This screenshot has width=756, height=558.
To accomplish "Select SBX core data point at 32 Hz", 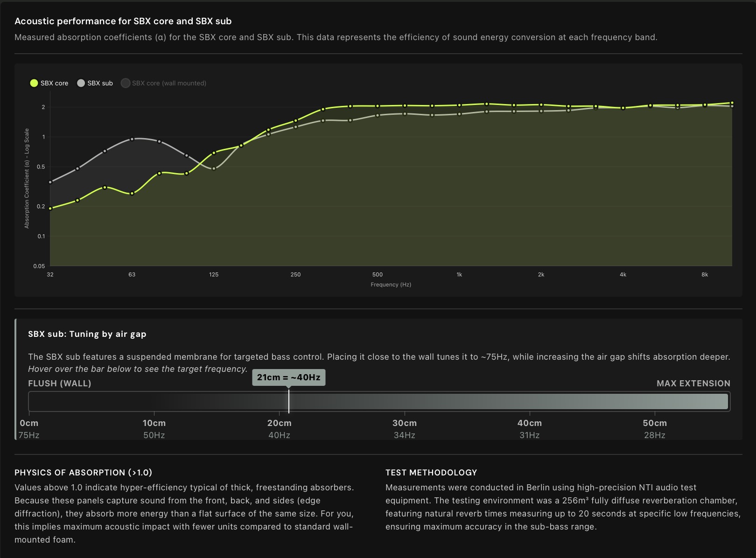I will coord(50,209).
